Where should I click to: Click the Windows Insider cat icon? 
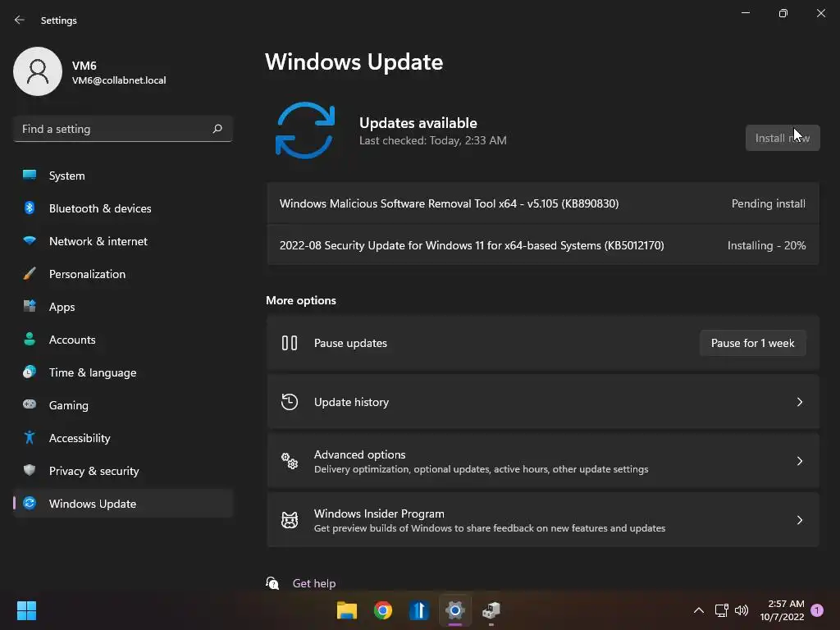290,519
